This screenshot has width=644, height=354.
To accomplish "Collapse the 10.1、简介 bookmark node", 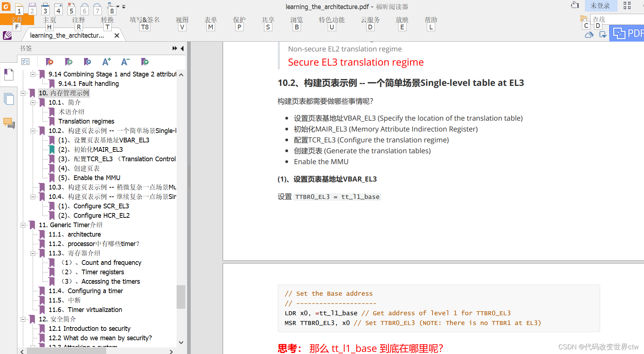I will [x=33, y=103].
